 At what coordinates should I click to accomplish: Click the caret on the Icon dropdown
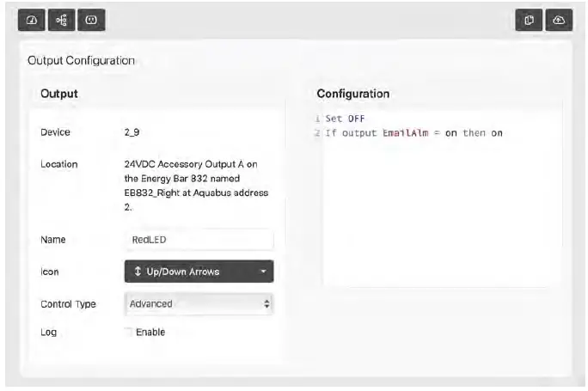pos(265,272)
